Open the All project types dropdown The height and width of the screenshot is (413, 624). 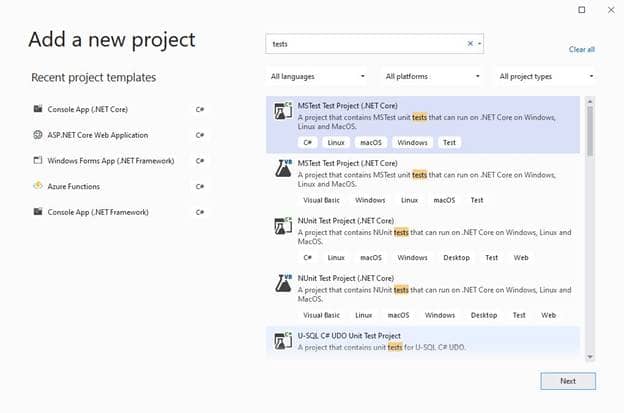(x=546, y=76)
